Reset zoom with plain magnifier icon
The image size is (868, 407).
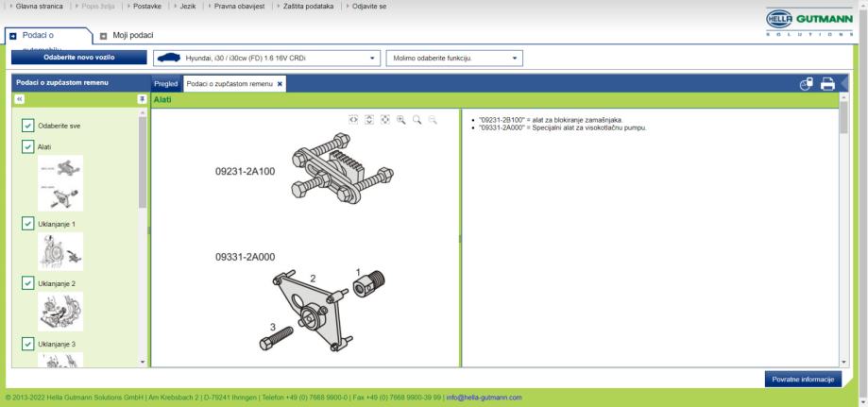point(417,120)
